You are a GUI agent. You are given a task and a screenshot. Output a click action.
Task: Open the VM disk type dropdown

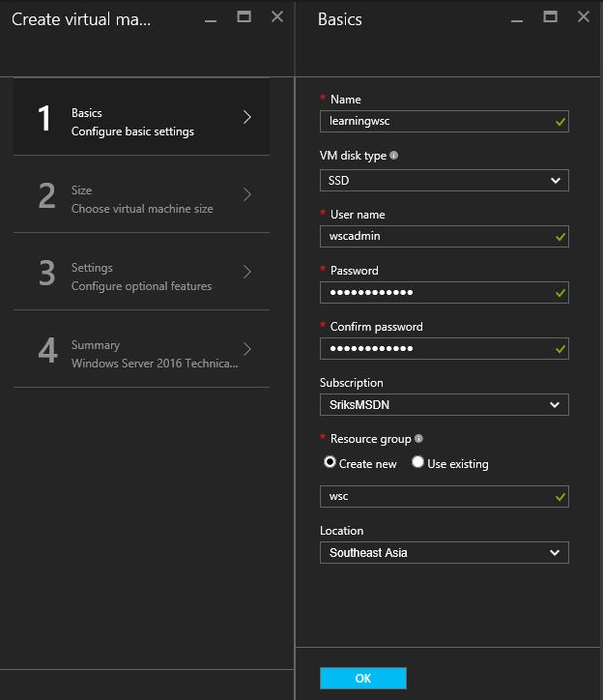[444, 181]
